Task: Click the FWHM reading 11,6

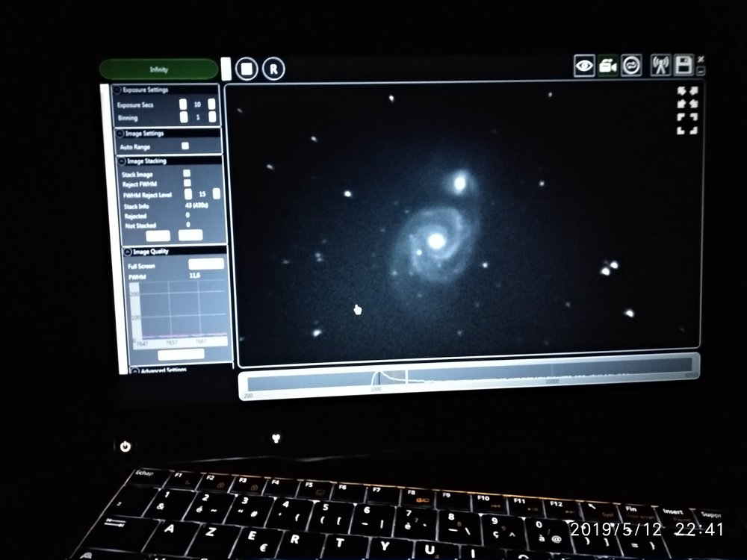Action: pos(195,276)
